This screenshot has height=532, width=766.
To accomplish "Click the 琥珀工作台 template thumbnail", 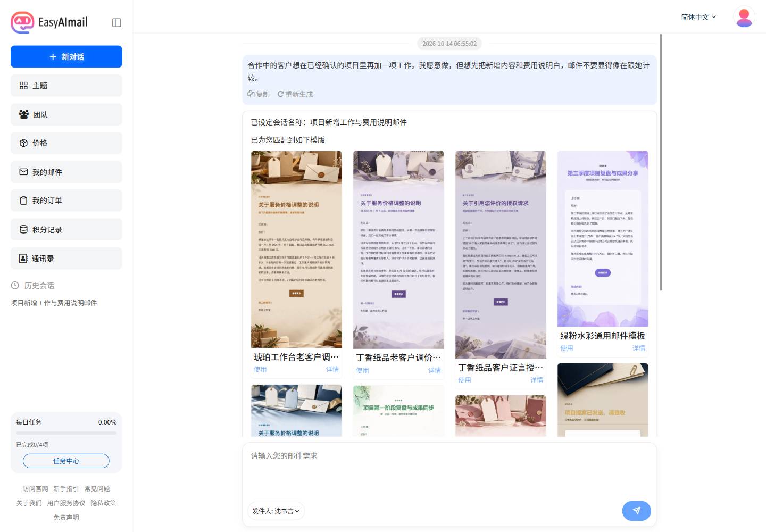I will click(x=296, y=250).
